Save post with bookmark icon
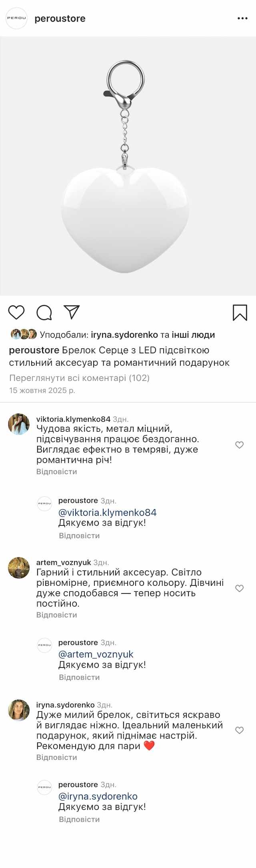 pos(240,313)
